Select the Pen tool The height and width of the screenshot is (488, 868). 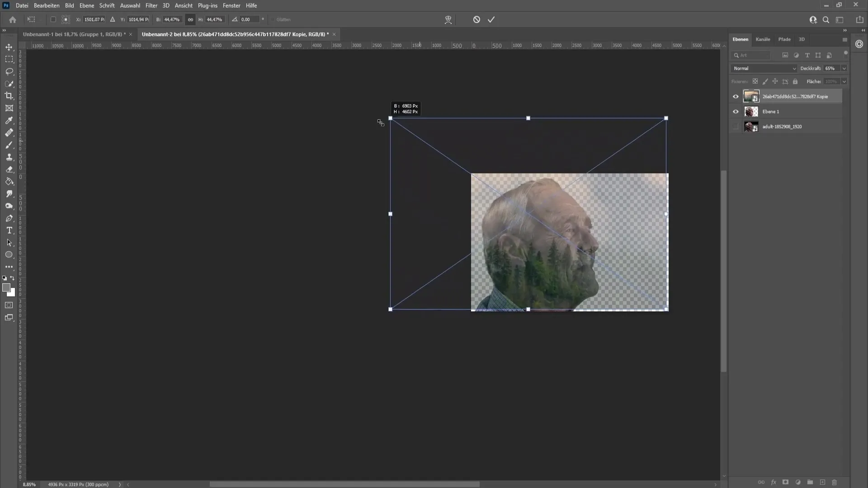click(9, 218)
